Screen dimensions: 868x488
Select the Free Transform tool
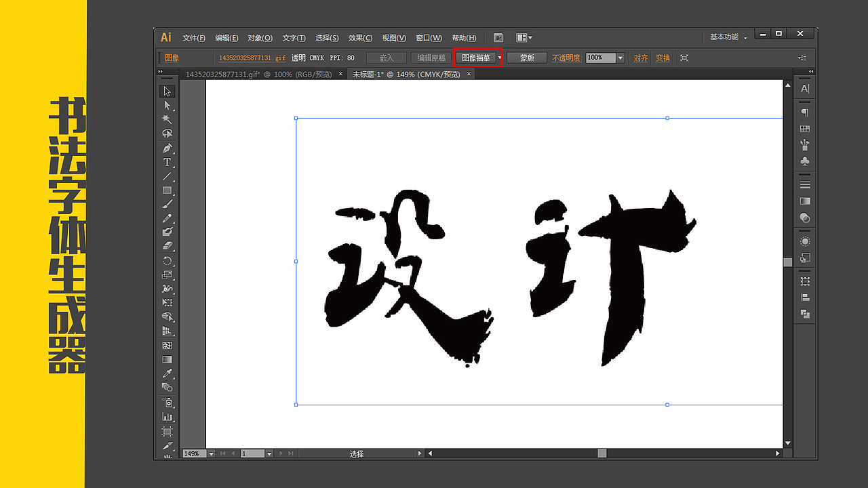click(x=167, y=303)
